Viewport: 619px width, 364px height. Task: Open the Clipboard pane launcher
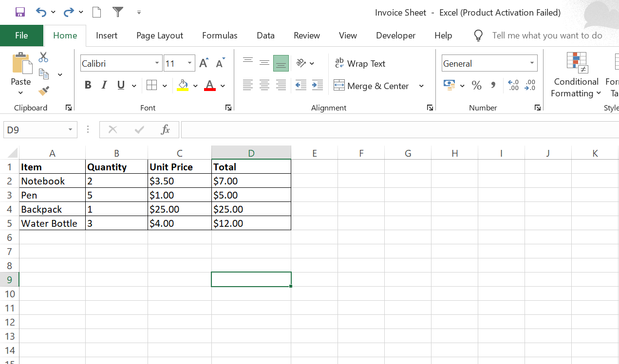pyautogui.click(x=69, y=108)
